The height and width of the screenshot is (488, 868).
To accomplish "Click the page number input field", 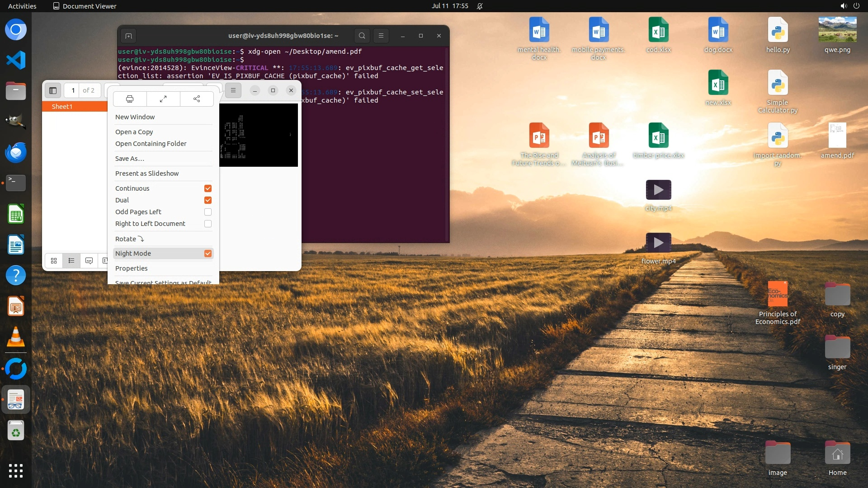I will 73,90.
